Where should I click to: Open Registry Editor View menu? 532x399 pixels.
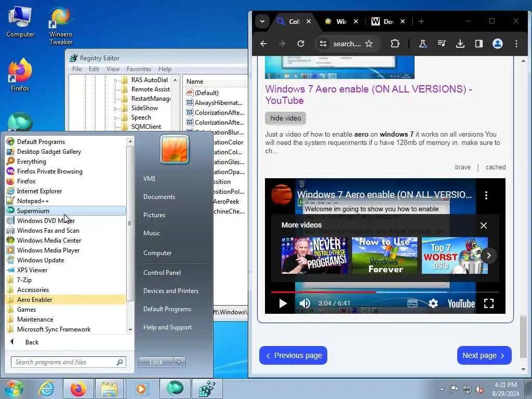click(x=113, y=69)
